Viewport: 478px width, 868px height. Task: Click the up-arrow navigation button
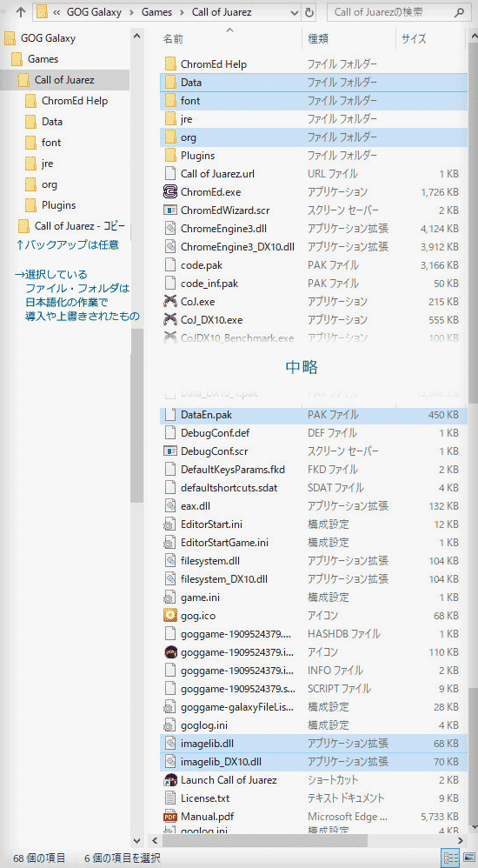[21, 11]
